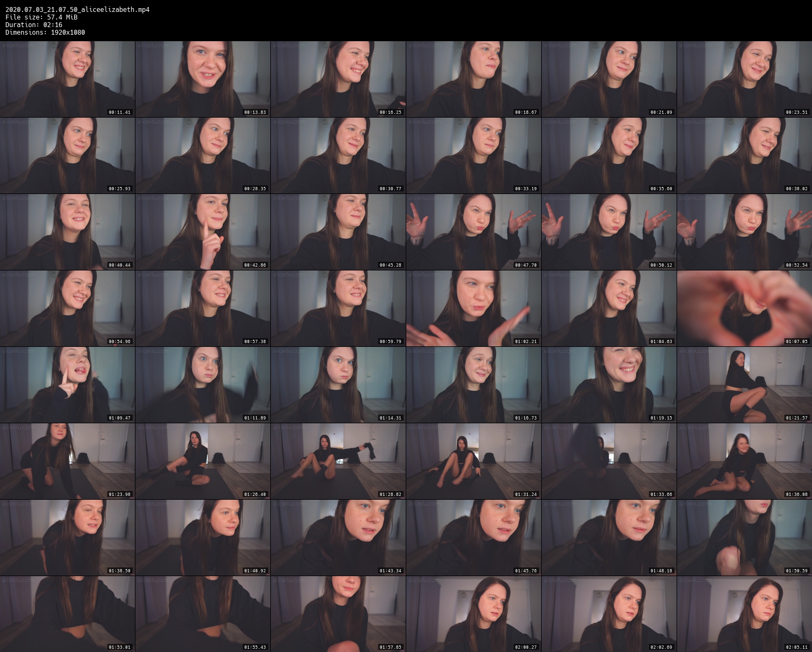Select the thumbnail at 01:40.92
812x652 pixels.
pos(203,537)
